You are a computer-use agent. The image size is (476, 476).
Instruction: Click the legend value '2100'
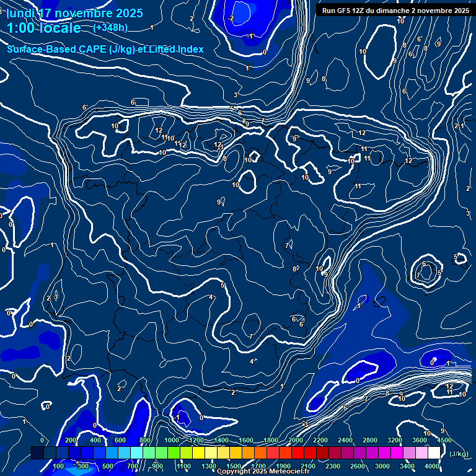[x=308, y=466]
